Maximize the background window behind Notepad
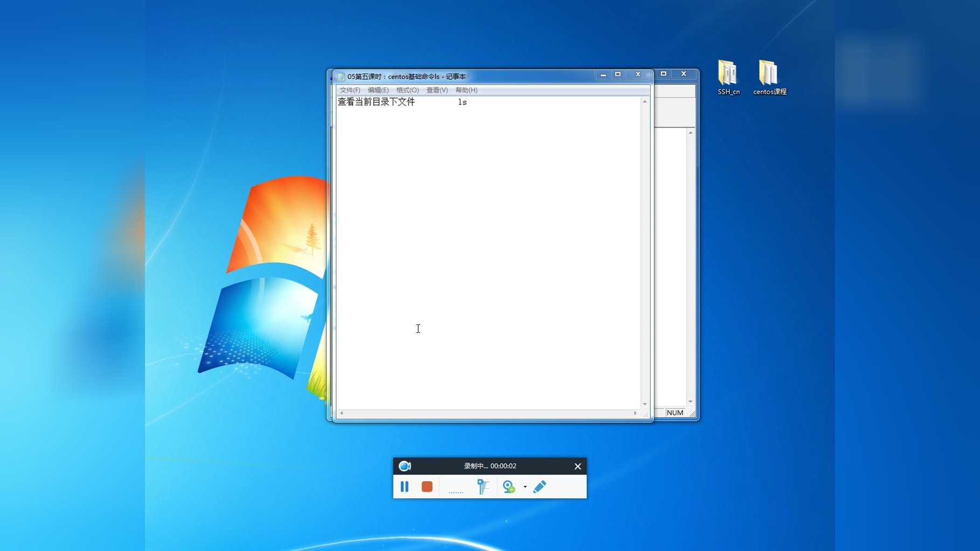The width and height of the screenshot is (980, 551). pyautogui.click(x=664, y=74)
